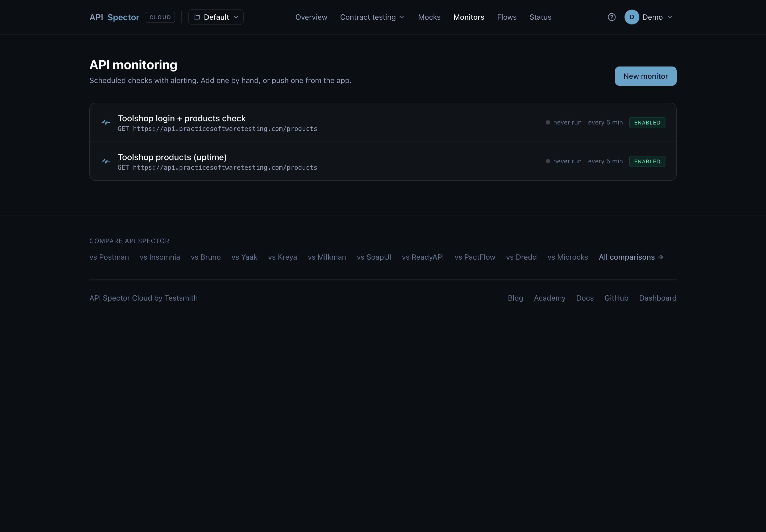Click API Spector Cloud by Testsmith text
This screenshot has height=532, width=766.
[x=143, y=298]
